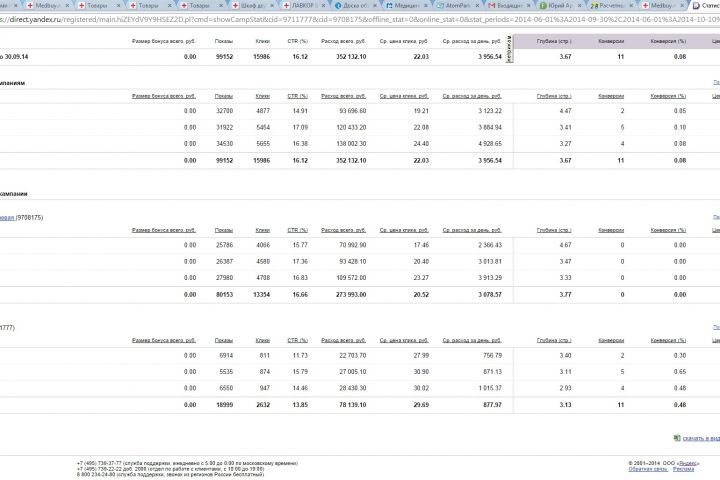Switch to the Медицин browser tab
The height and width of the screenshot is (480, 720).
pos(406,6)
